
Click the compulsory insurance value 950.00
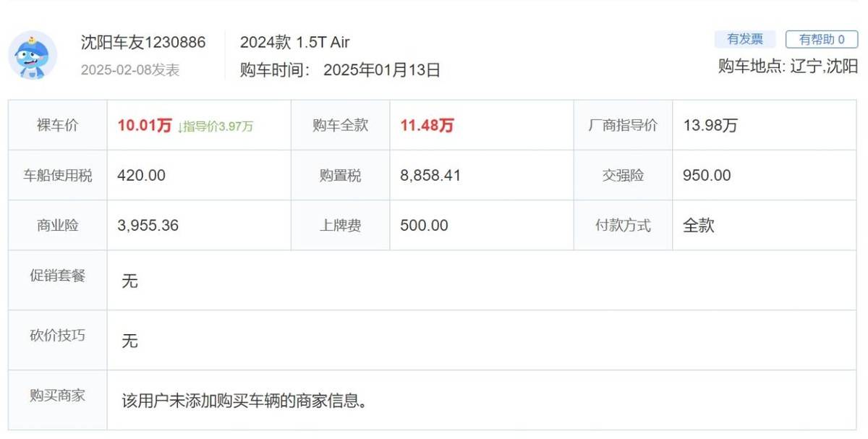707,176
